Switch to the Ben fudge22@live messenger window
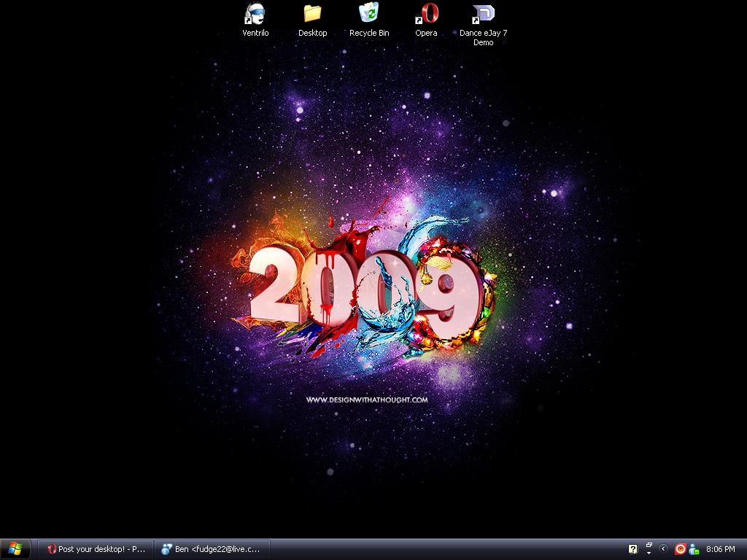The height and width of the screenshot is (560, 747). [212, 549]
